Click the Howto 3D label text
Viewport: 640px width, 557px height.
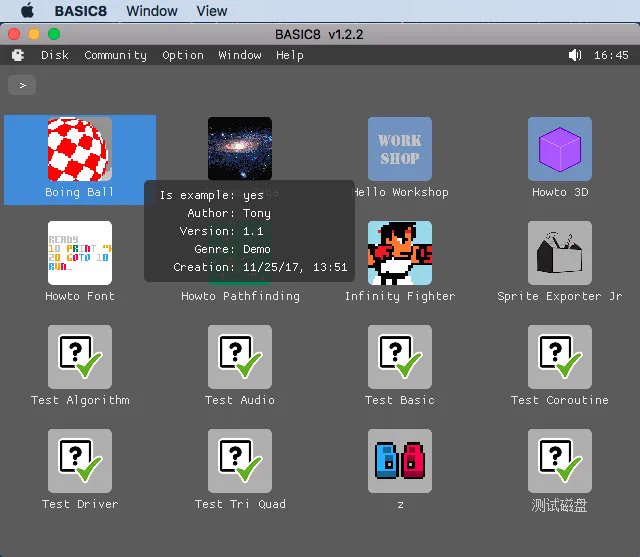click(560, 192)
